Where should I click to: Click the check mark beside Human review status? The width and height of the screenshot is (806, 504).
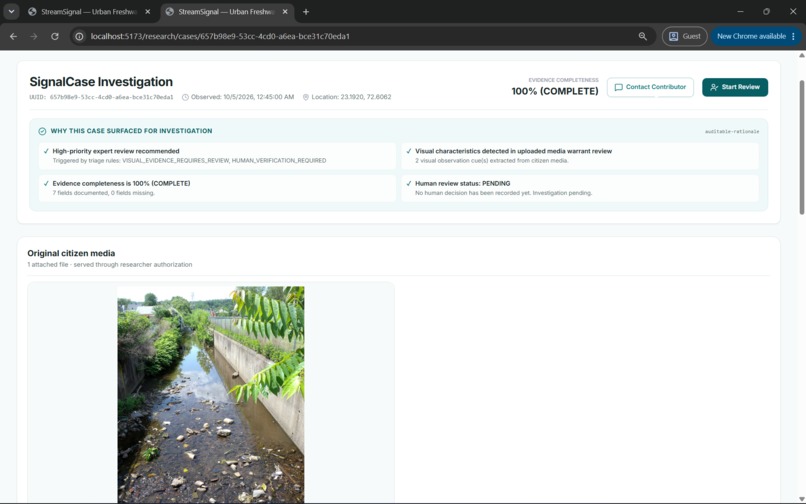point(409,184)
